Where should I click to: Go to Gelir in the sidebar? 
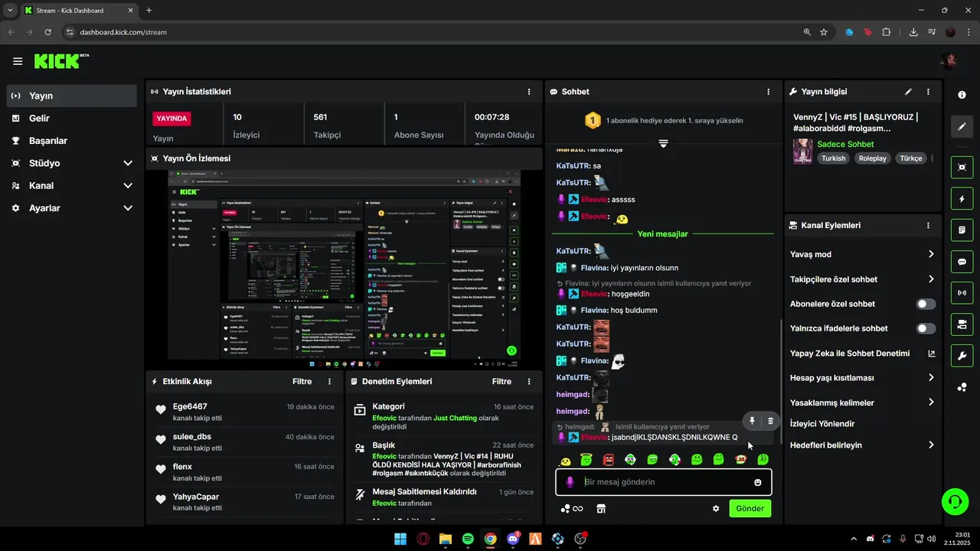tap(71, 118)
